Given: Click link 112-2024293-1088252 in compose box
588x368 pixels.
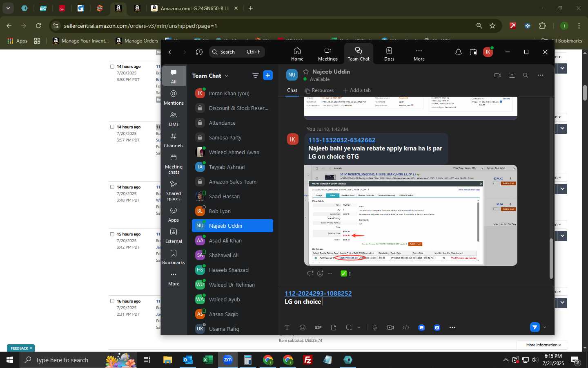Looking at the screenshot, I should pos(318,293).
